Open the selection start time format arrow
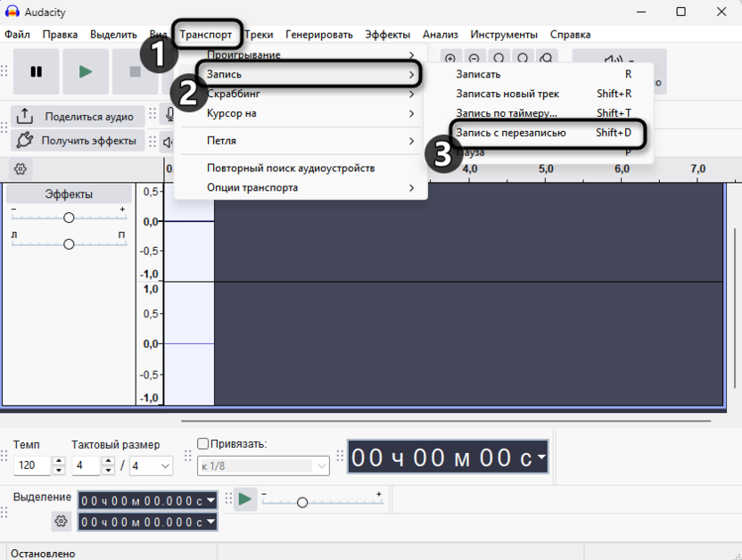Screen dimensions: 742x560 pos(211,500)
